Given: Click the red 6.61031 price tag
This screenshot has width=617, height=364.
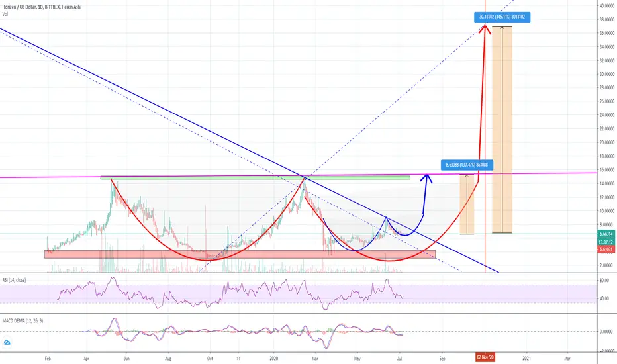Looking at the screenshot, I should click(x=606, y=250).
